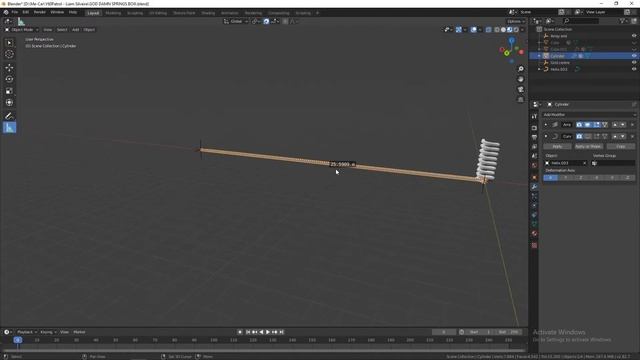Open the World properties tab icon
This screenshot has height=360, width=640.
click(x=534, y=166)
